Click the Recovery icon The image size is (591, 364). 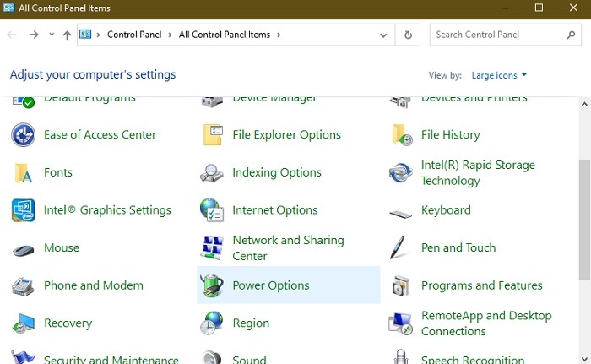pos(24,323)
